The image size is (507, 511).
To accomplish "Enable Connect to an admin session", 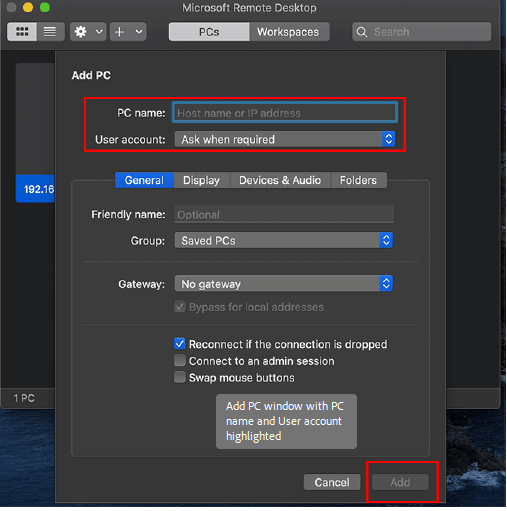I will 180,360.
